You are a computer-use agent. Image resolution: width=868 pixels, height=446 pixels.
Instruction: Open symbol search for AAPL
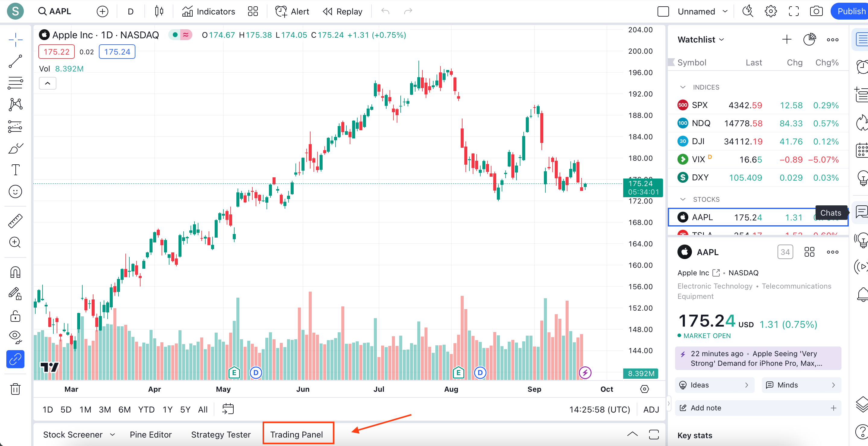click(x=55, y=11)
